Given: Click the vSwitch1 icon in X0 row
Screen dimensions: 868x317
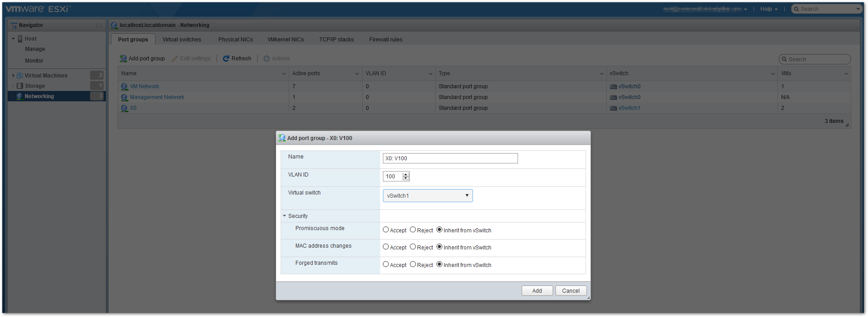Looking at the screenshot, I should (x=614, y=108).
